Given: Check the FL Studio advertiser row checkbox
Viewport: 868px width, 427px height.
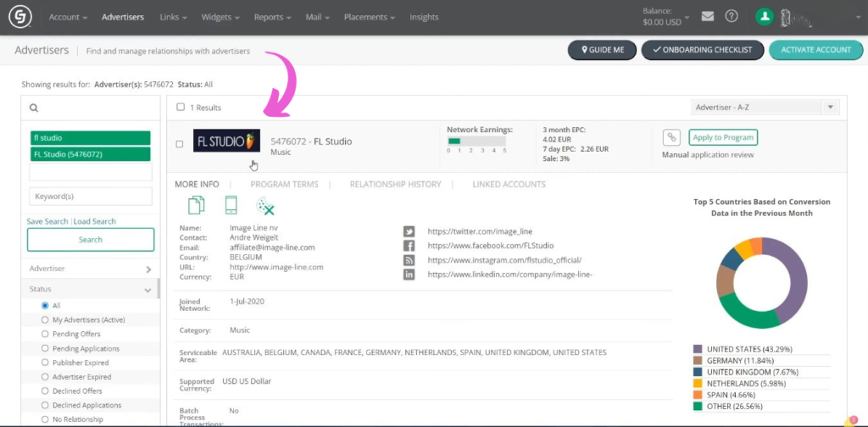Looking at the screenshot, I should click(x=180, y=144).
